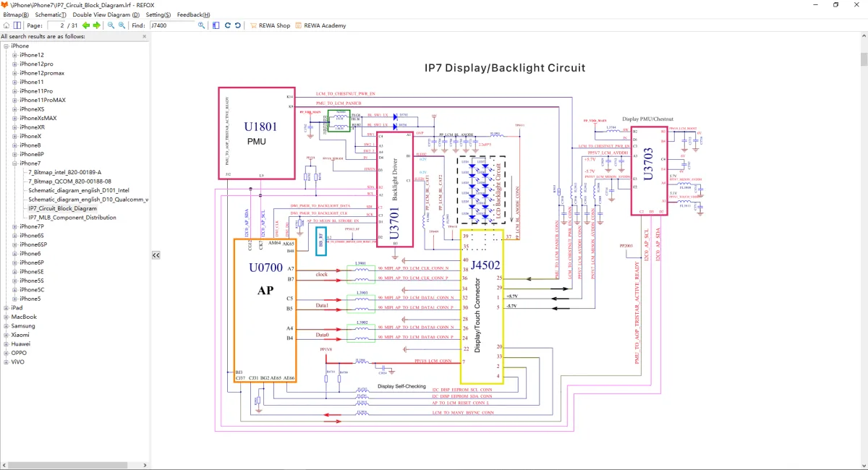Expand the iPad tree node
Image resolution: width=868 pixels, height=470 pixels.
[x=6, y=308]
